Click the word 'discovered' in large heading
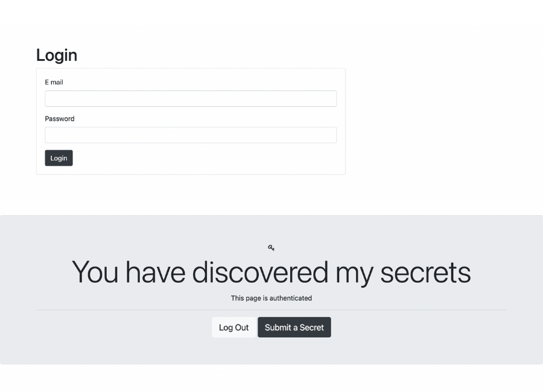 (x=260, y=273)
